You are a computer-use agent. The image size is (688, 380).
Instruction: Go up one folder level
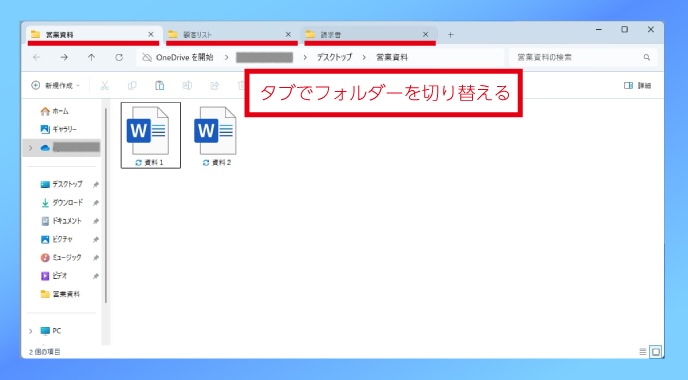click(91, 57)
